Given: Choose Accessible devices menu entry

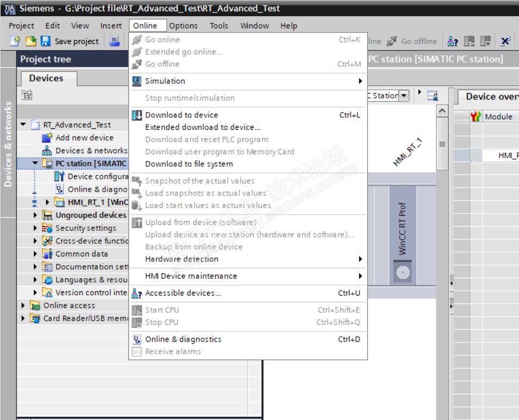Looking at the screenshot, I should pos(248,293).
